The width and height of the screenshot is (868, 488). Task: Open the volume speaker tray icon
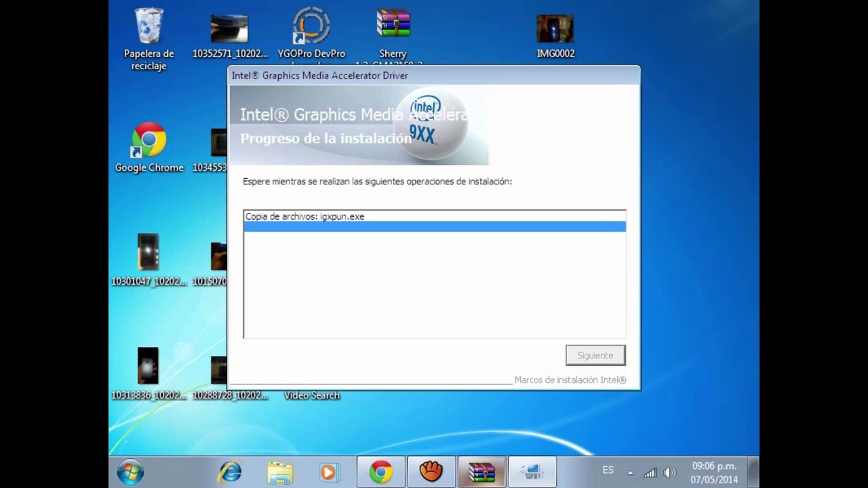(670, 472)
